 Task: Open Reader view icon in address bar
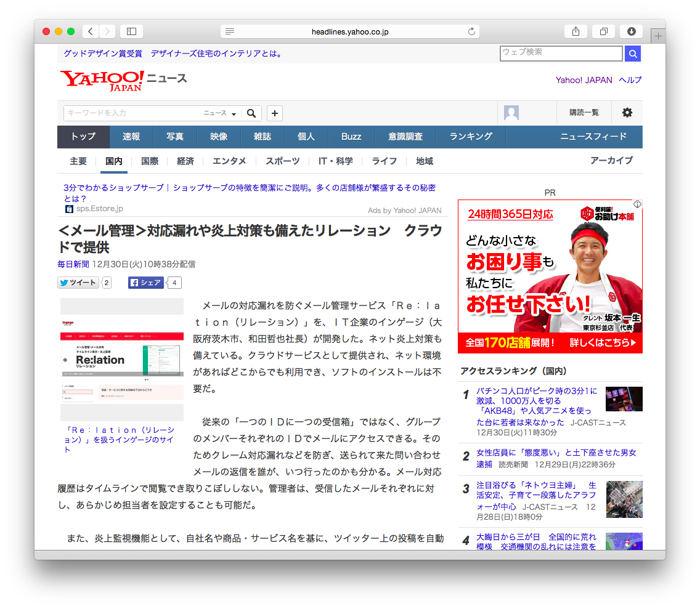tap(230, 31)
